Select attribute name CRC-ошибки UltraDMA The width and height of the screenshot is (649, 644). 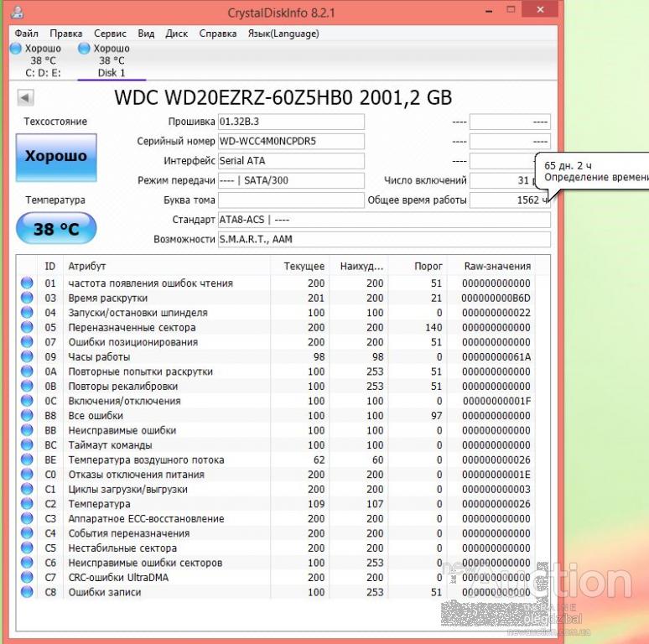[x=118, y=578]
